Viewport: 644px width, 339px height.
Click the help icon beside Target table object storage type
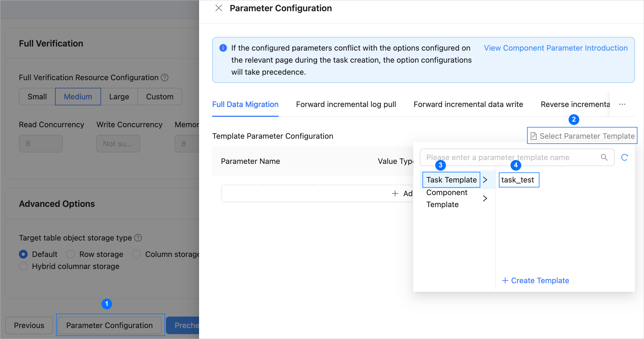pyautogui.click(x=138, y=238)
